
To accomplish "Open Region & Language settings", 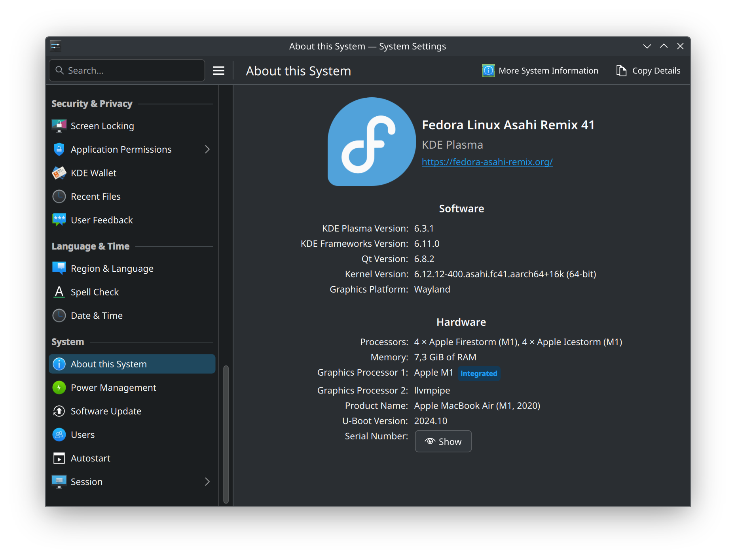I will [x=132, y=269].
